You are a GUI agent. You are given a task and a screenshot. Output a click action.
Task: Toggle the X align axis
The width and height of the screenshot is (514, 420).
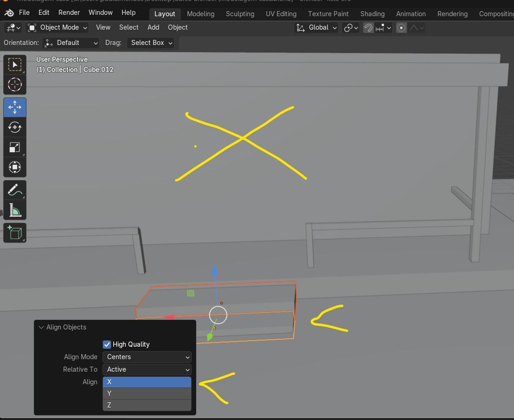(147, 382)
